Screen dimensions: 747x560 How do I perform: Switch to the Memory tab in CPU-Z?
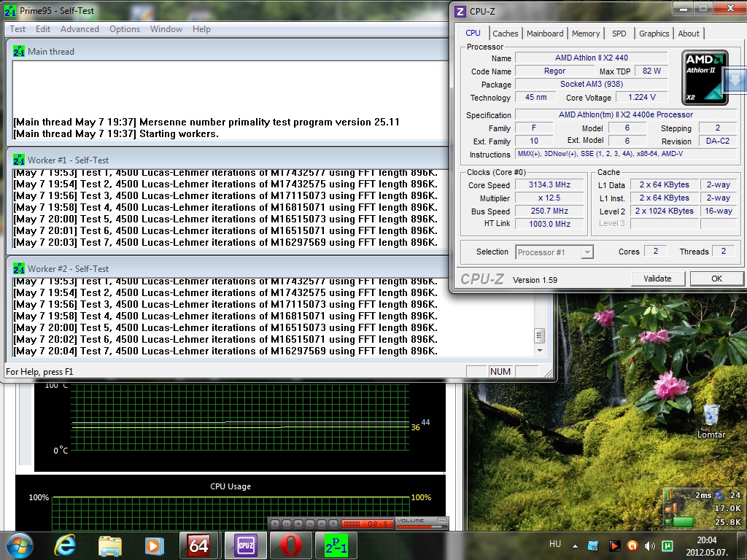586,34
